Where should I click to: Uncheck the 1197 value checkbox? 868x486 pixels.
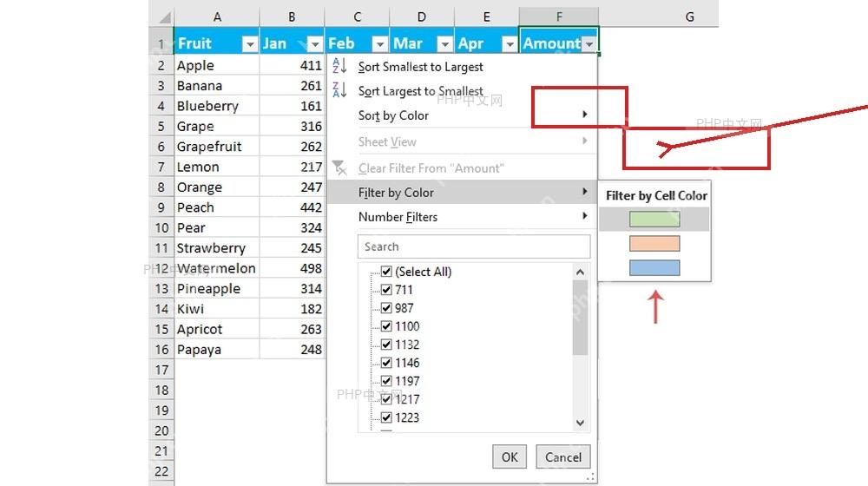click(x=386, y=381)
